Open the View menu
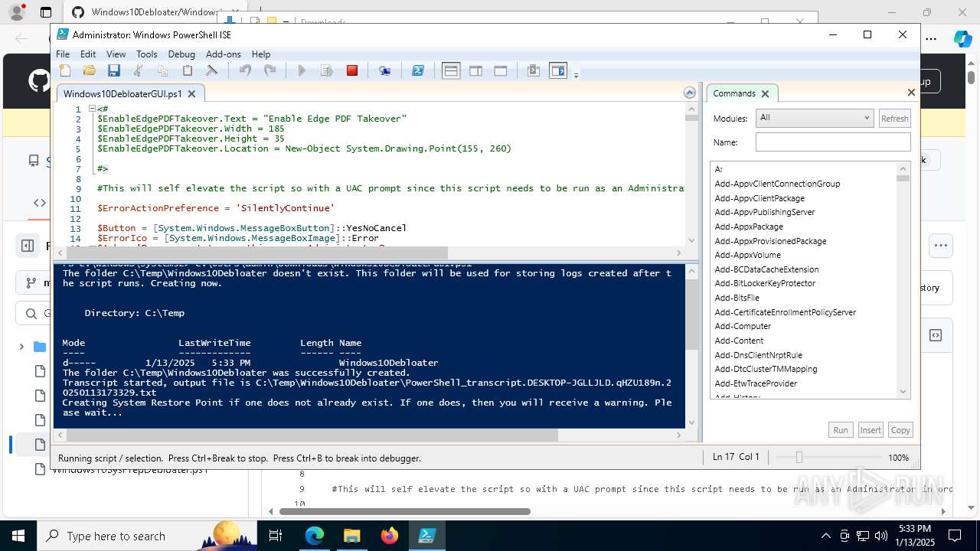The image size is (980, 551). click(116, 54)
